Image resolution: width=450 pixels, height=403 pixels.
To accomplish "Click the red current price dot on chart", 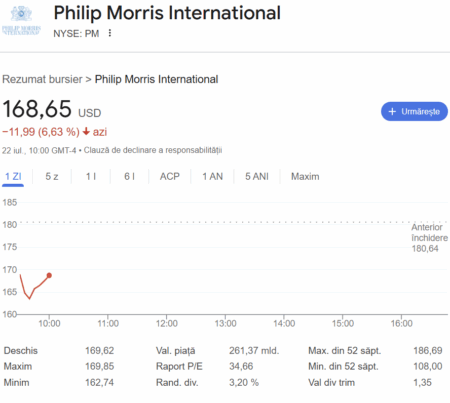I will pos(49,275).
